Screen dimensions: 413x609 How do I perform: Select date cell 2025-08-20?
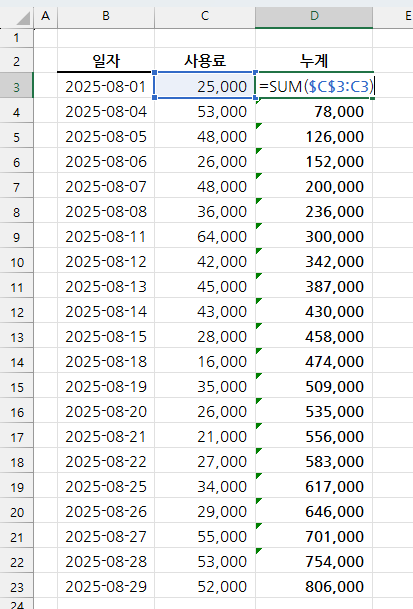pyautogui.click(x=106, y=411)
